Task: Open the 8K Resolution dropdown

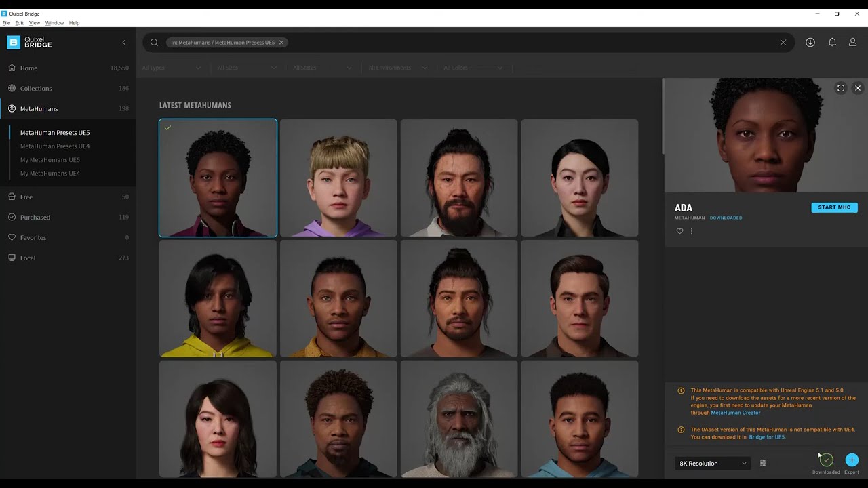Action: [x=713, y=464]
